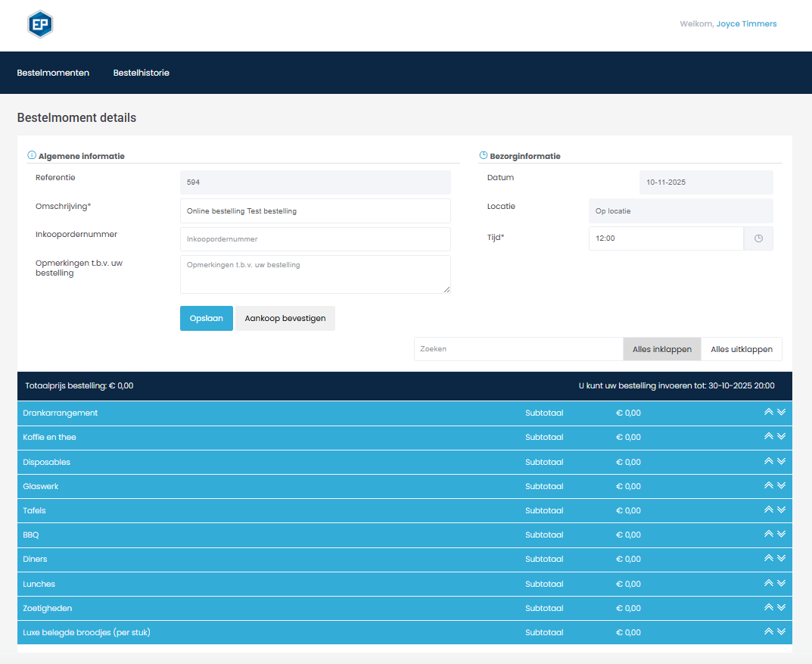This screenshot has height=664, width=812.
Task: Click the Zoeken search field
Action: point(518,350)
